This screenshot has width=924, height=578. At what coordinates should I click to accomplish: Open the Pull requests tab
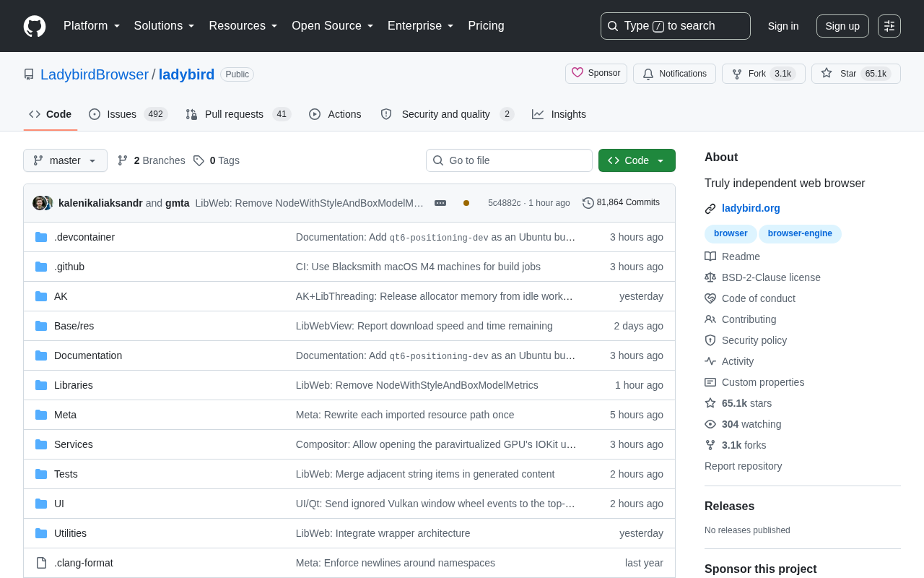[x=238, y=114]
